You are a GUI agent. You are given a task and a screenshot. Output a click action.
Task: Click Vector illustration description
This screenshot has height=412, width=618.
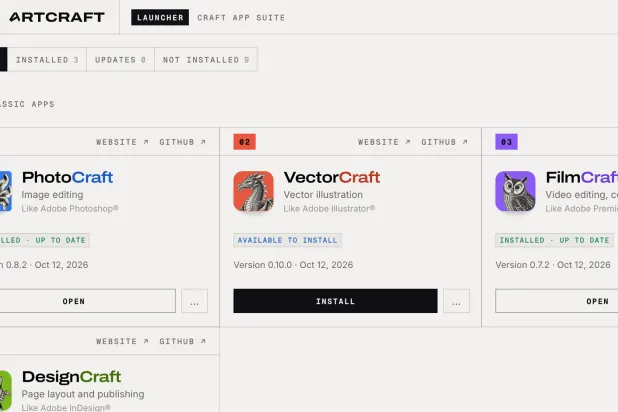tap(323, 195)
